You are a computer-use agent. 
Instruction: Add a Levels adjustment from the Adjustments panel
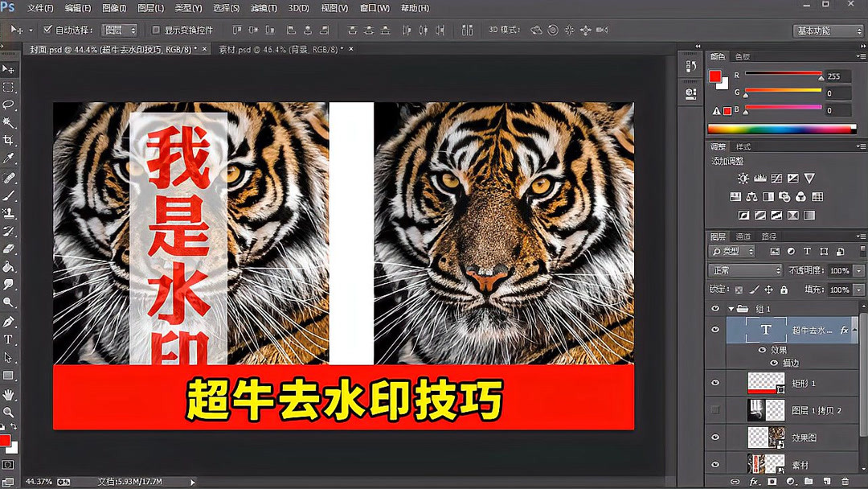click(x=759, y=179)
